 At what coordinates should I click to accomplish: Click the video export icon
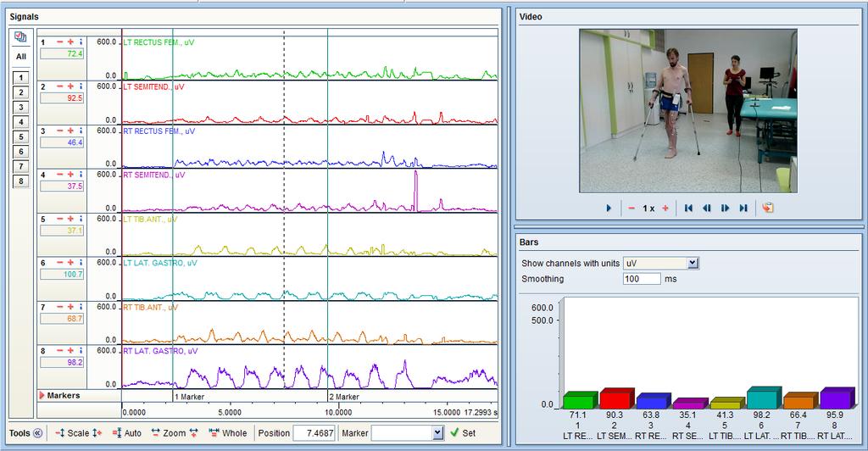pyautogui.click(x=767, y=208)
